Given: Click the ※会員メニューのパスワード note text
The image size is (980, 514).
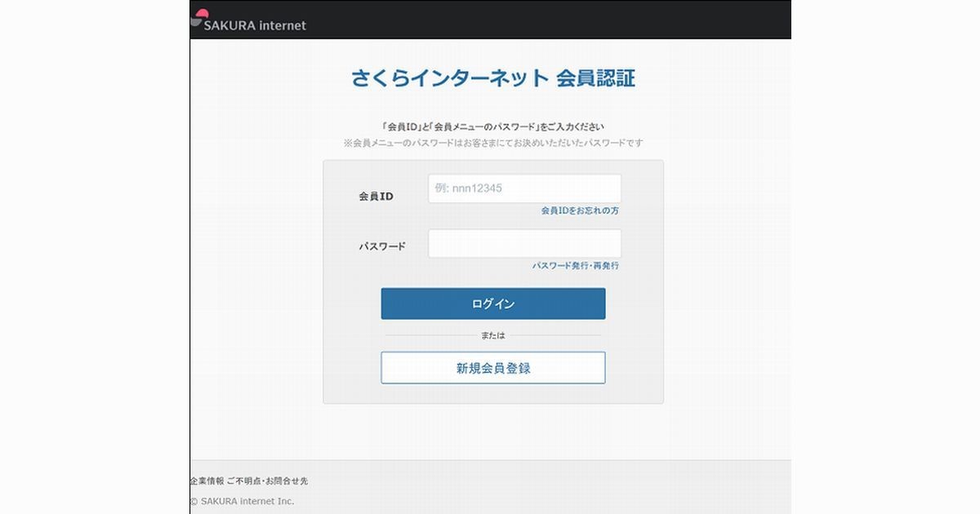Looking at the screenshot, I should pos(493,143).
